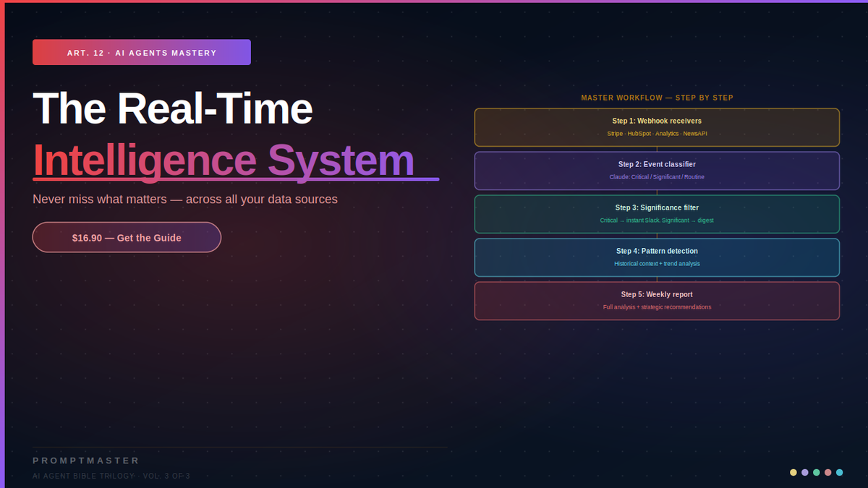Select the Step 4: Pattern detection card

pos(657,257)
